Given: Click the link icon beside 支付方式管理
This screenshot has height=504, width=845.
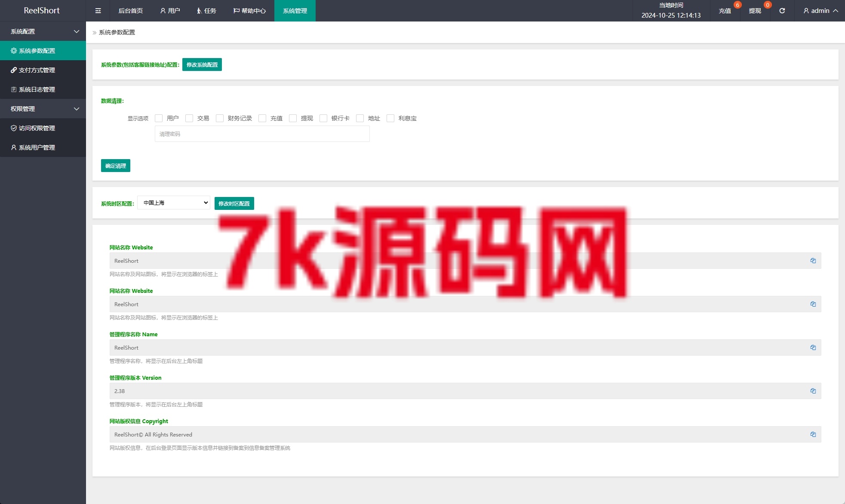Looking at the screenshot, I should 14,70.
